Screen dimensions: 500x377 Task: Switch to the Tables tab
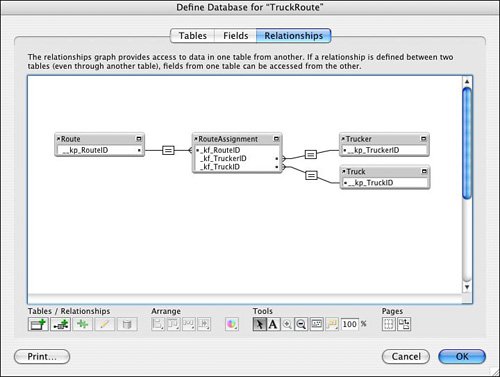193,36
